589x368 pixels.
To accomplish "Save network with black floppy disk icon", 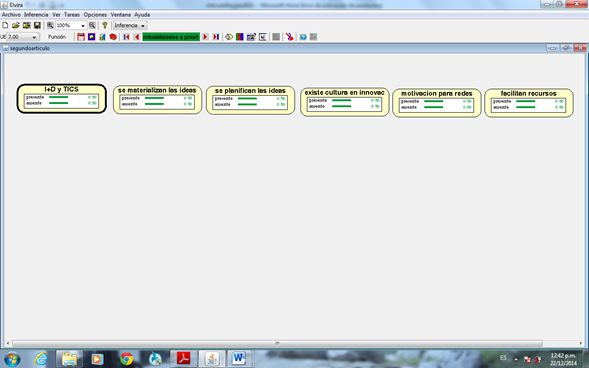I will [x=37, y=25].
